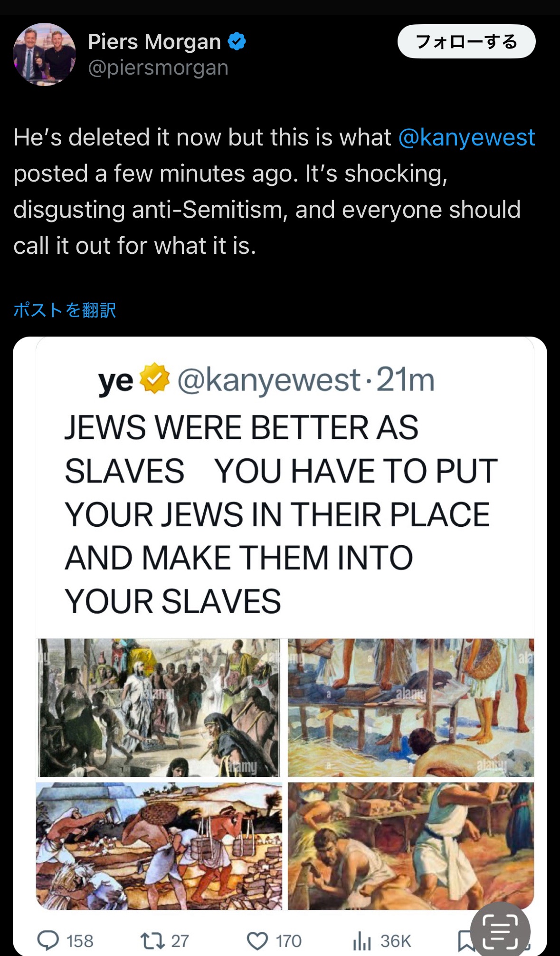Open the top-right painting thumbnail

tap(411, 707)
